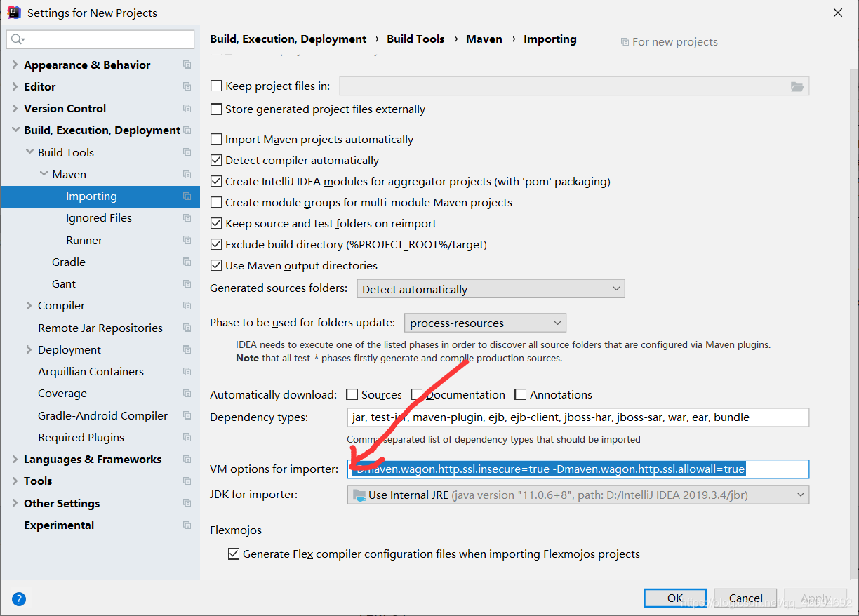Expand the Editor section
The height and width of the screenshot is (616, 859).
(15, 86)
